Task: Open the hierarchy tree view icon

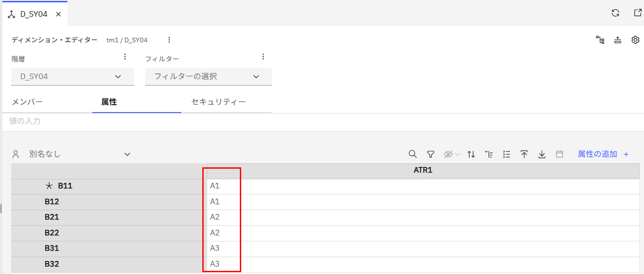Action: point(600,40)
